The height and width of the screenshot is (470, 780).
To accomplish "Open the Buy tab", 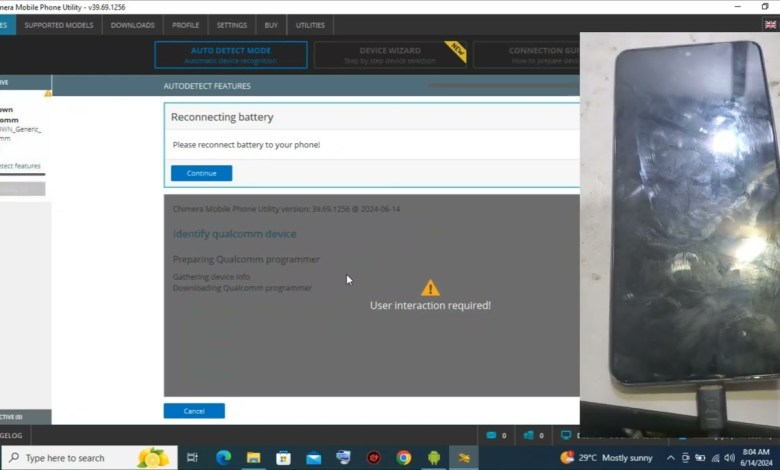I will click(x=270, y=25).
